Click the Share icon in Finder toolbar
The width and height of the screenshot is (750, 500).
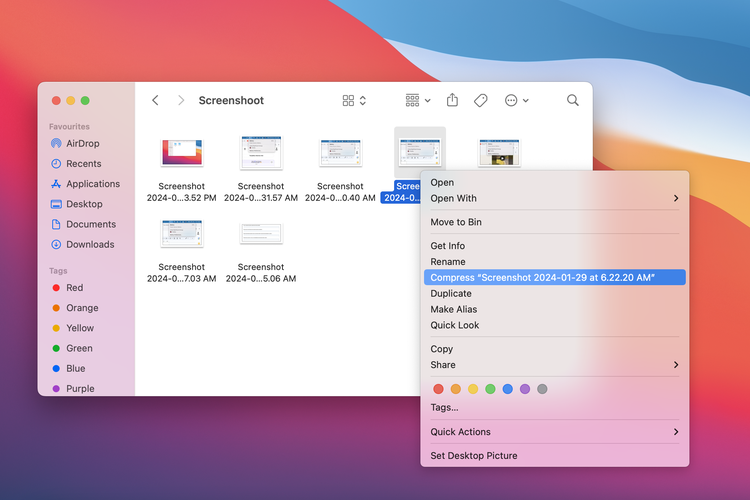tap(452, 100)
